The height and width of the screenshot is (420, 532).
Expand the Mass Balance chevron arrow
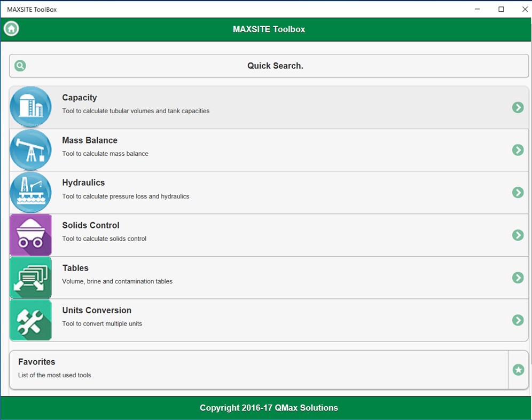tap(518, 150)
